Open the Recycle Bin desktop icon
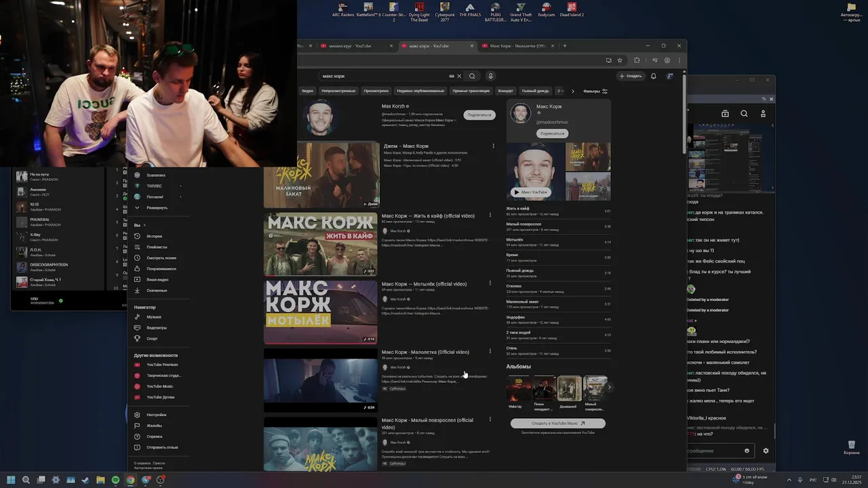 [851, 447]
